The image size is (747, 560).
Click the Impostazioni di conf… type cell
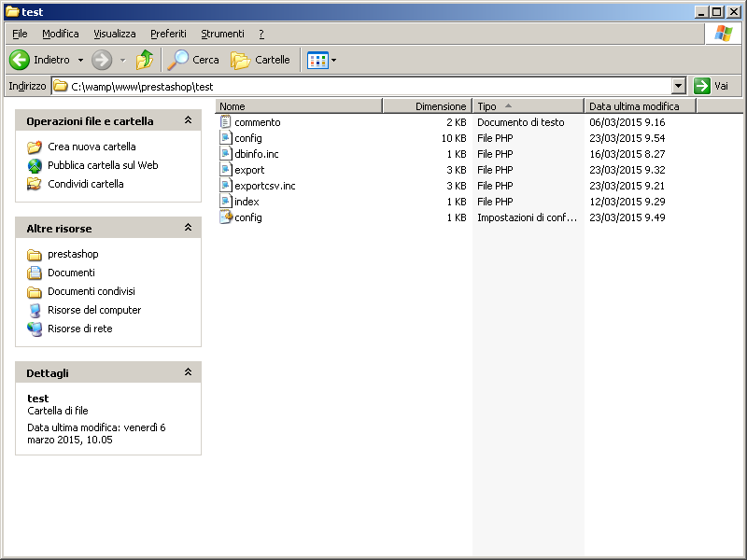[527, 217]
